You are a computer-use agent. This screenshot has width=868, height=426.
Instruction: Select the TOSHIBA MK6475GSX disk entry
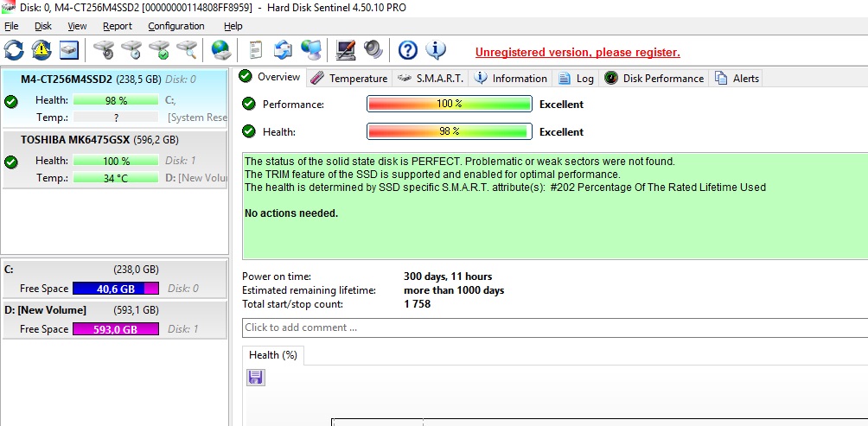point(115,159)
